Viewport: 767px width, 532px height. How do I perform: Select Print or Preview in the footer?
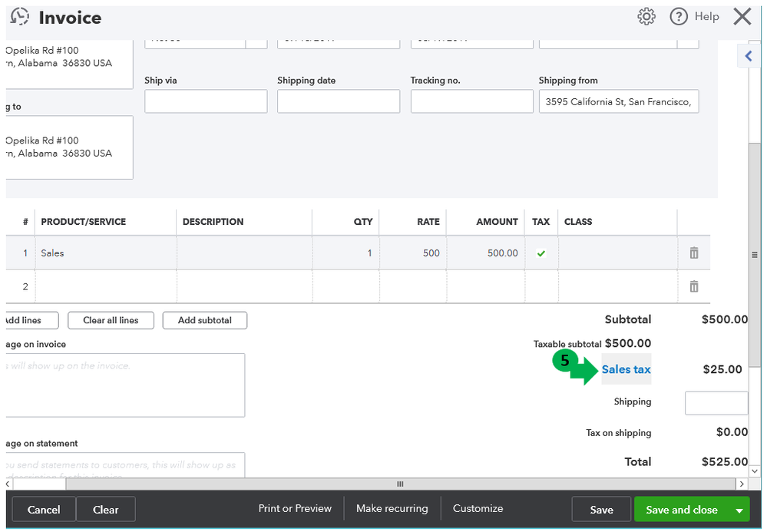(295, 508)
